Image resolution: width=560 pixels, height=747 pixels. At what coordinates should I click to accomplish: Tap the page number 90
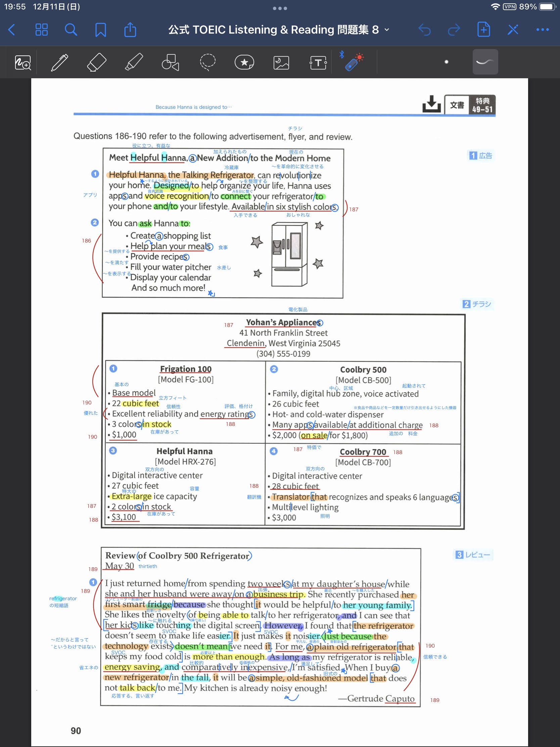click(x=76, y=731)
